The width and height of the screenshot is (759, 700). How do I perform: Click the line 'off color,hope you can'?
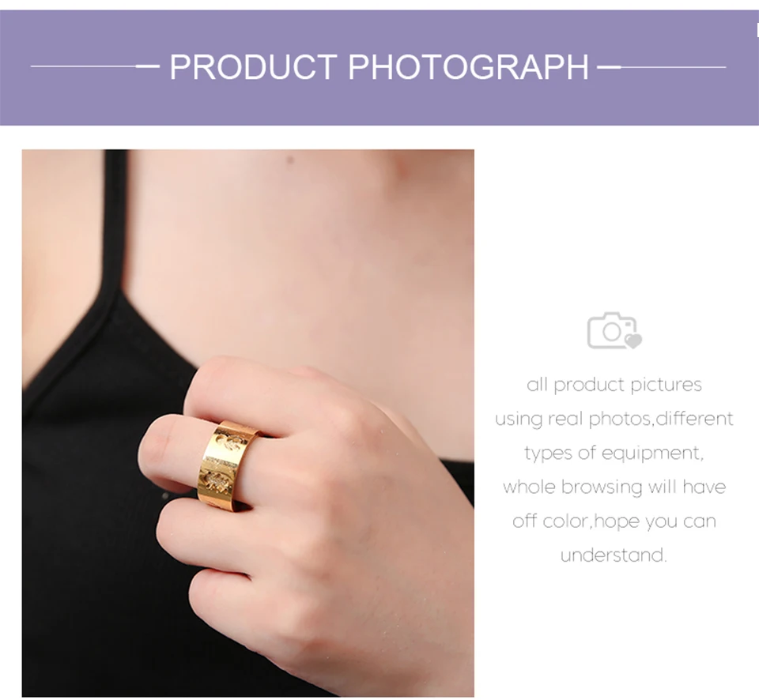(x=614, y=521)
